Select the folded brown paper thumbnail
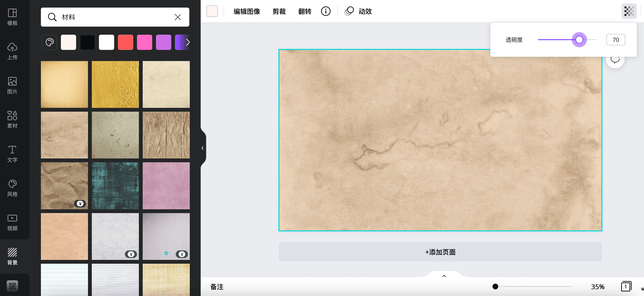 pyautogui.click(x=166, y=135)
